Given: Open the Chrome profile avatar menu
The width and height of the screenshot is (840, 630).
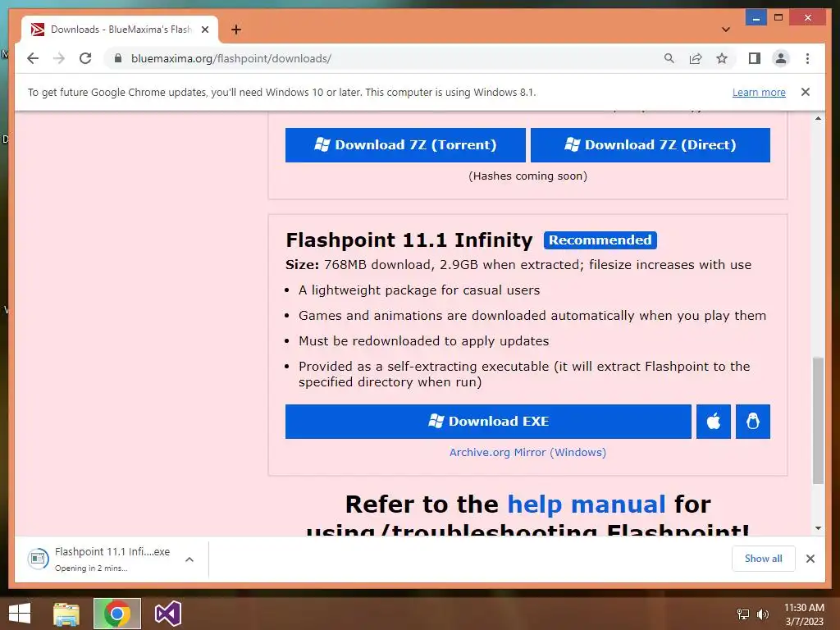Looking at the screenshot, I should click(x=781, y=58).
